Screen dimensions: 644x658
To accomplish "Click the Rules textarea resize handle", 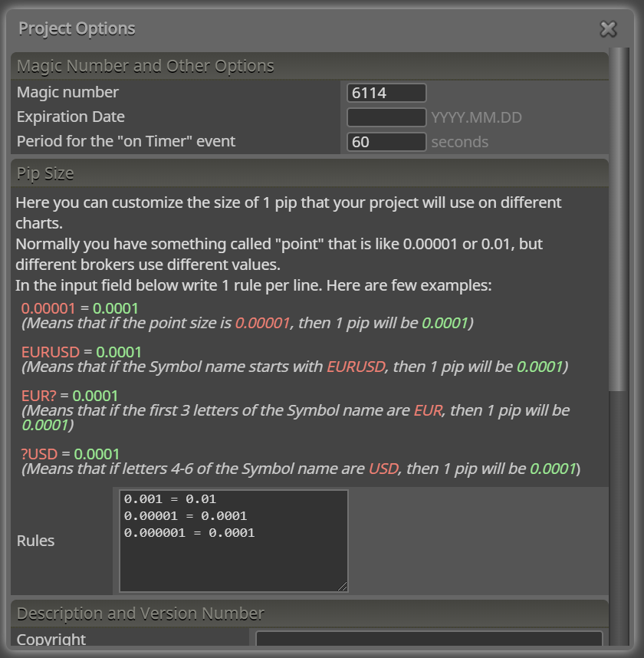I will (343, 586).
